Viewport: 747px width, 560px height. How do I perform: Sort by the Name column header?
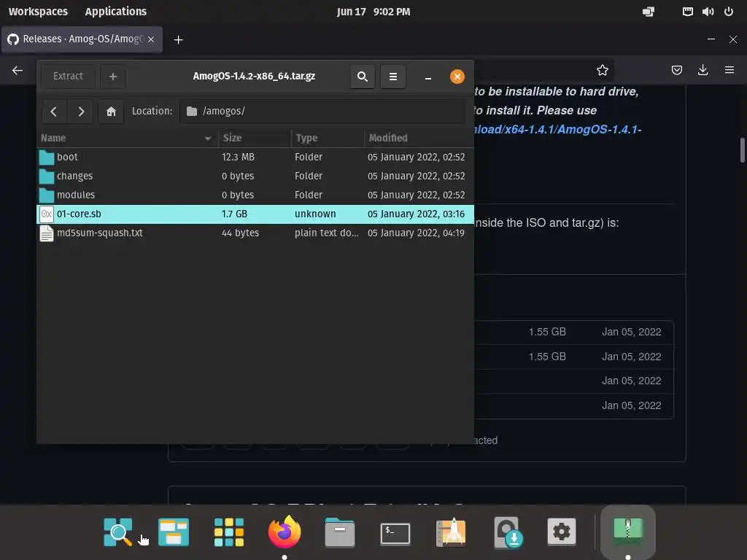(127, 138)
